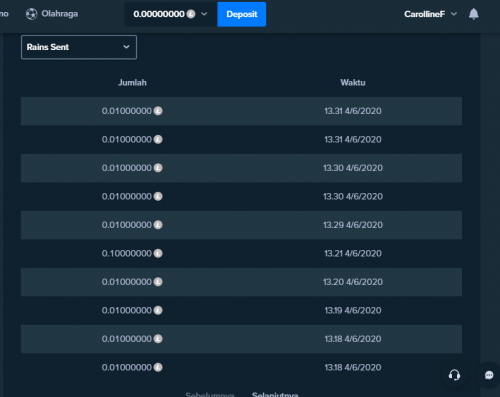The image size is (500, 397).
Task: Select the 0.10000000 amount entry
Action: [x=127, y=253]
